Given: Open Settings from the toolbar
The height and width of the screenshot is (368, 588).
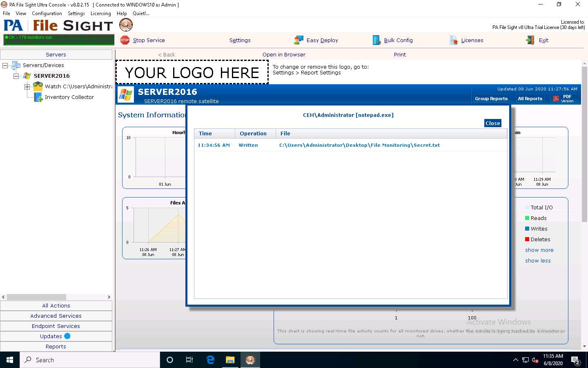Looking at the screenshot, I should click(240, 40).
